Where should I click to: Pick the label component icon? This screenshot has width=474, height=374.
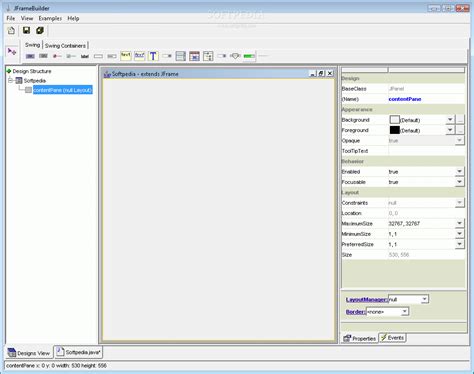click(x=85, y=56)
